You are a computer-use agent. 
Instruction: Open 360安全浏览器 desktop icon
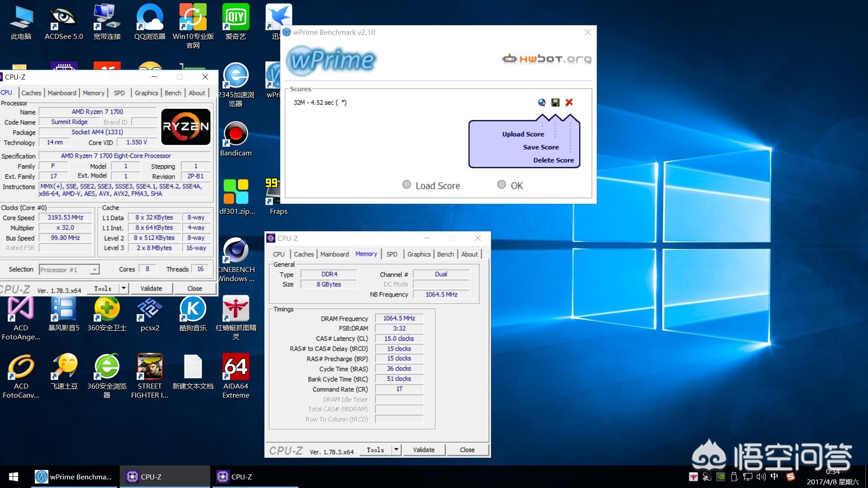107,376
